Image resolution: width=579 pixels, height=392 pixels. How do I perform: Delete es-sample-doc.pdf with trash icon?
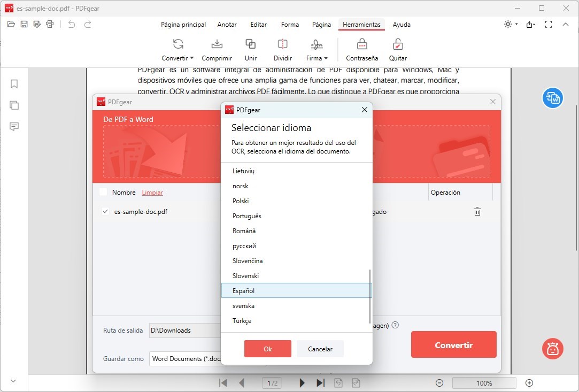pyautogui.click(x=477, y=212)
